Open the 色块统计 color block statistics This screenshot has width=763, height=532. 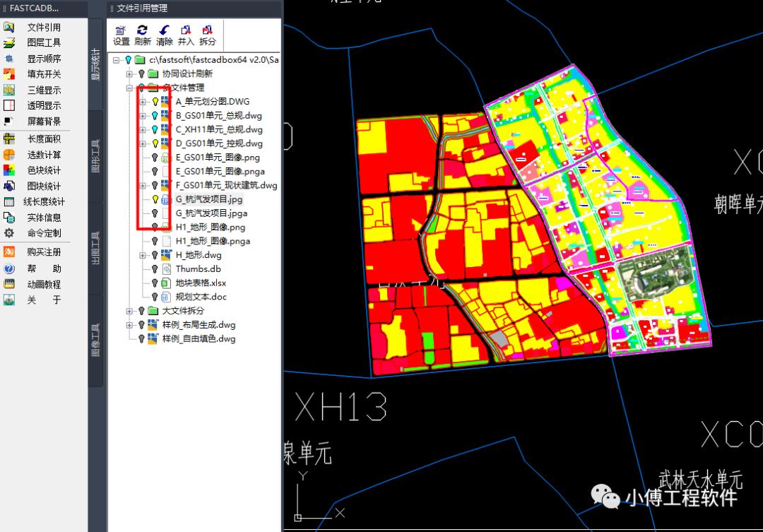(44, 170)
